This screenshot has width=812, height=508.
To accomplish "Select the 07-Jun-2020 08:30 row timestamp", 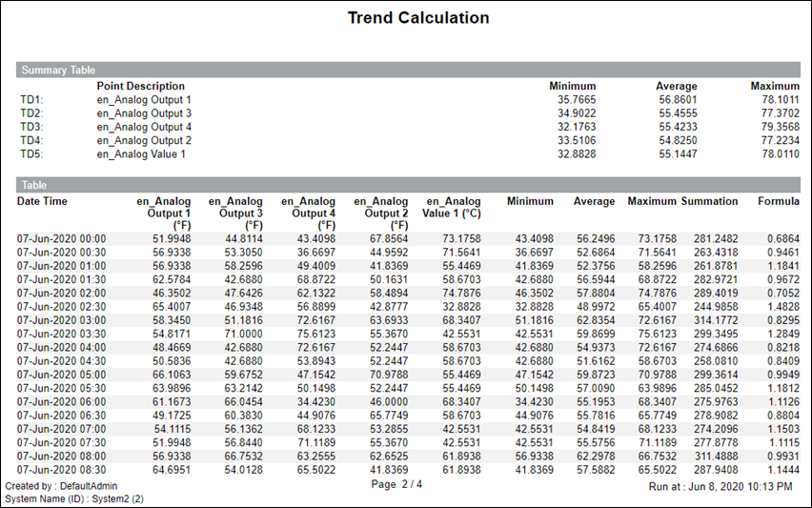I will click(x=61, y=471).
